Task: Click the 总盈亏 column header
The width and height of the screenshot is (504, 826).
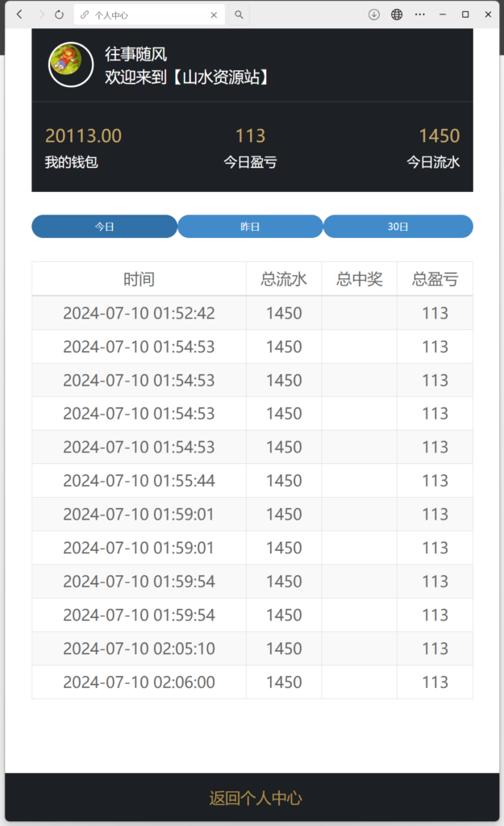Action: 435,278
